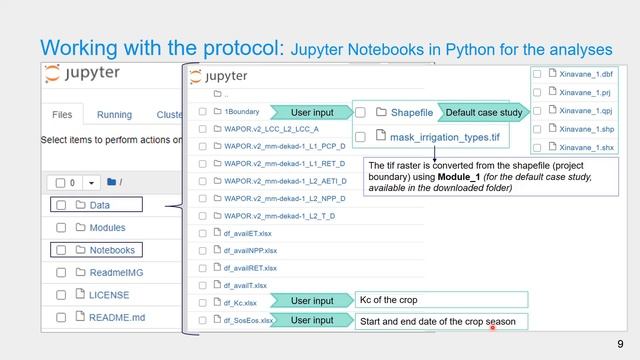Screen dimensions: 640x360
Task: Go to parent directory '..' entry
Action: [x=226, y=95]
